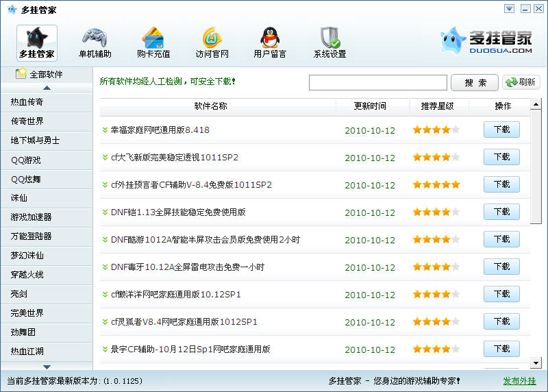Select 游戏加速器 category

pyautogui.click(x=47, y=217)
